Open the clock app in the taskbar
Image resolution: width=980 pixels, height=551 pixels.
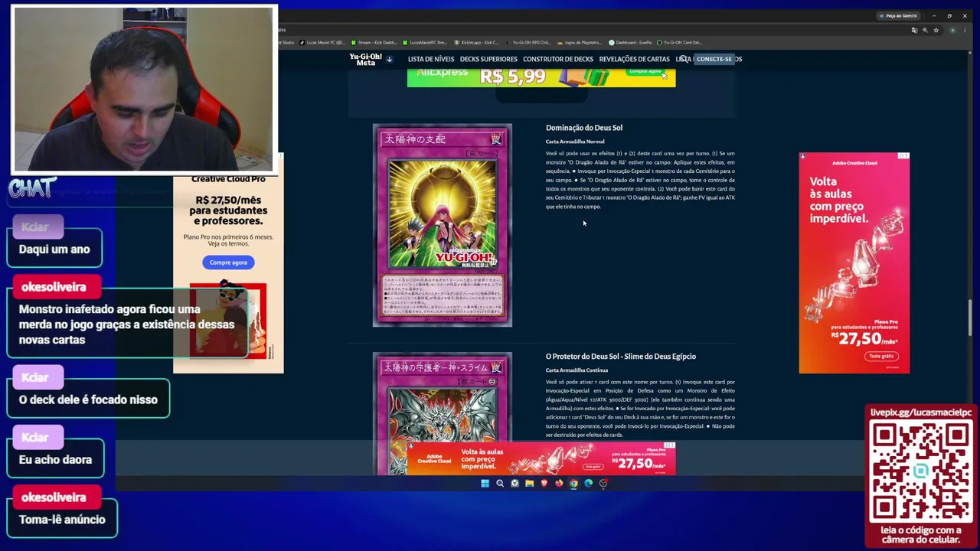click(514, 483)
